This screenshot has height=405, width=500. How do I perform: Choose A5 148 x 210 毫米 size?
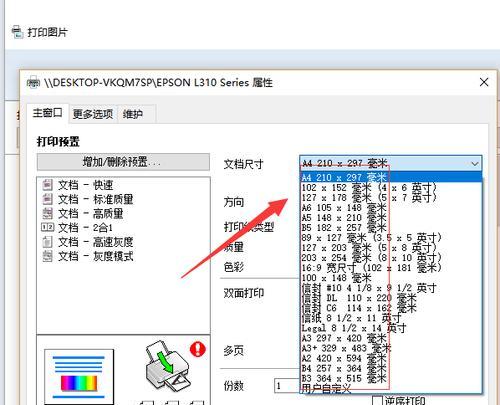coord(343,218)
